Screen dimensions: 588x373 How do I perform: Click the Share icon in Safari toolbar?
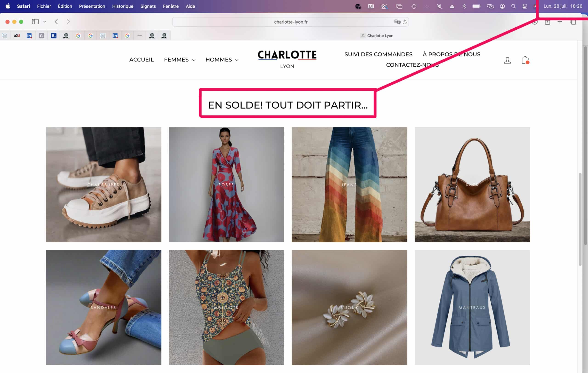coord(548,22)
